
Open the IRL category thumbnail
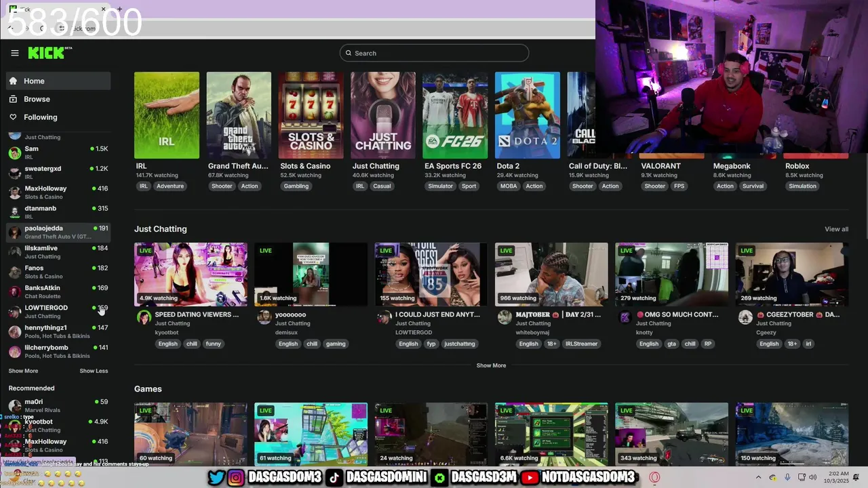click(167, 115)
